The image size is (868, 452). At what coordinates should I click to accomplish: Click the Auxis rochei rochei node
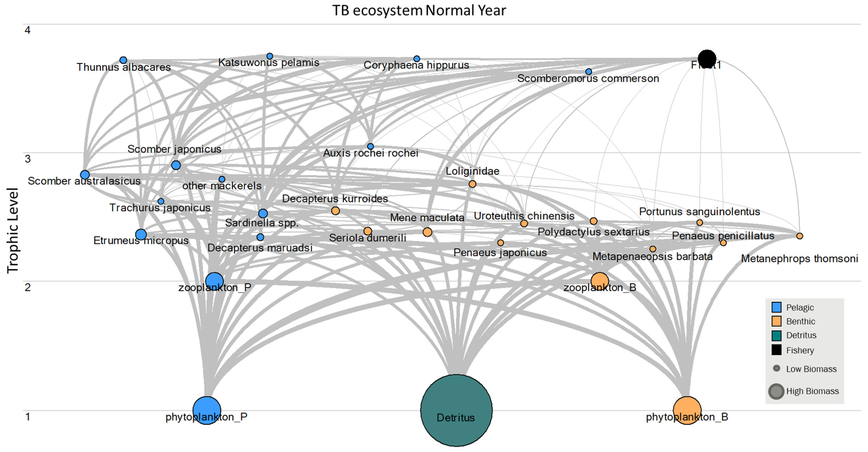point(370,146)
